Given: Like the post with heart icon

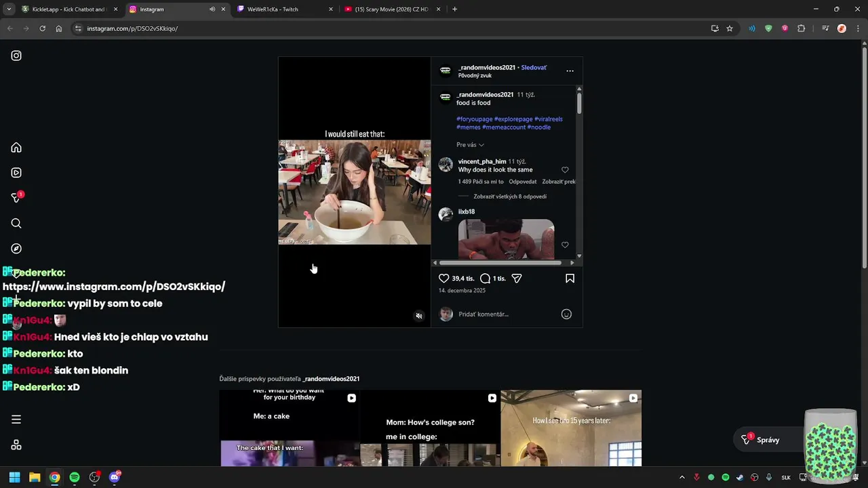Looking at the screenshot, I should click(444, 279).
